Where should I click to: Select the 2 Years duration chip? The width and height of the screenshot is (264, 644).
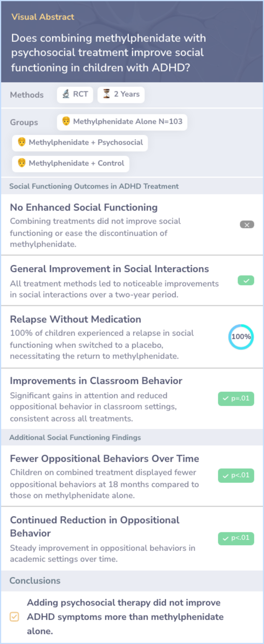[x=121, y=95]
